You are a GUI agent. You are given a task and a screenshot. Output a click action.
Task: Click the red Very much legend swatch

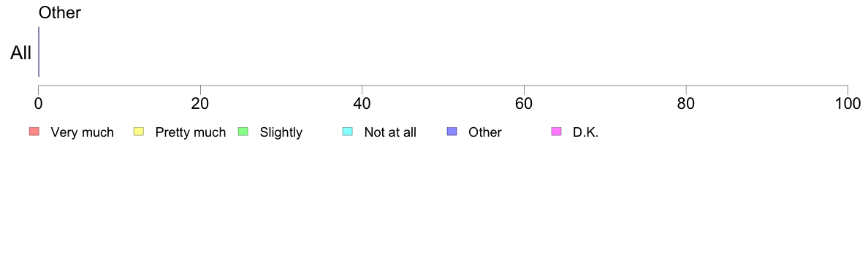(x=34, y=132)
